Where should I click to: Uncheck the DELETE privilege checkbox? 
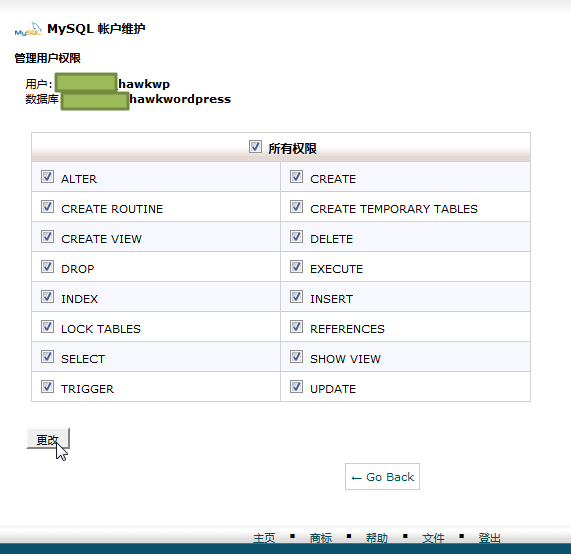[x=296, y=237]
